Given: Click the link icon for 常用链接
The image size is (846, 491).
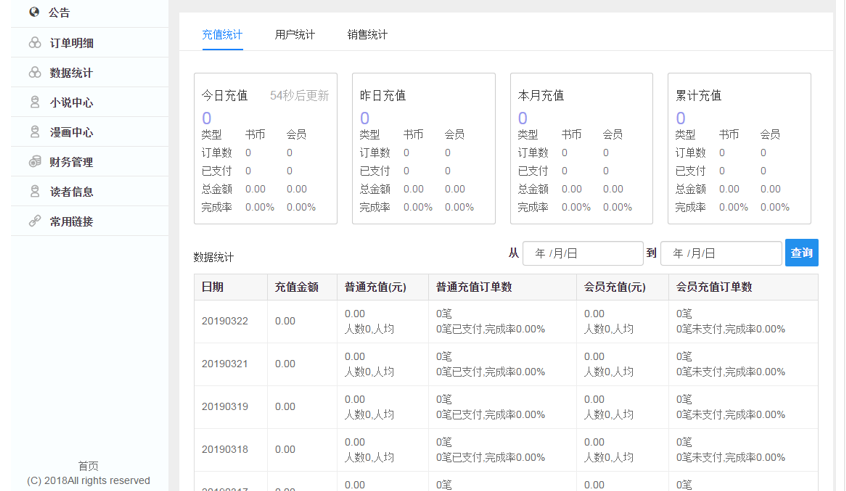Looking at the screenshot, I should (34, 221).
